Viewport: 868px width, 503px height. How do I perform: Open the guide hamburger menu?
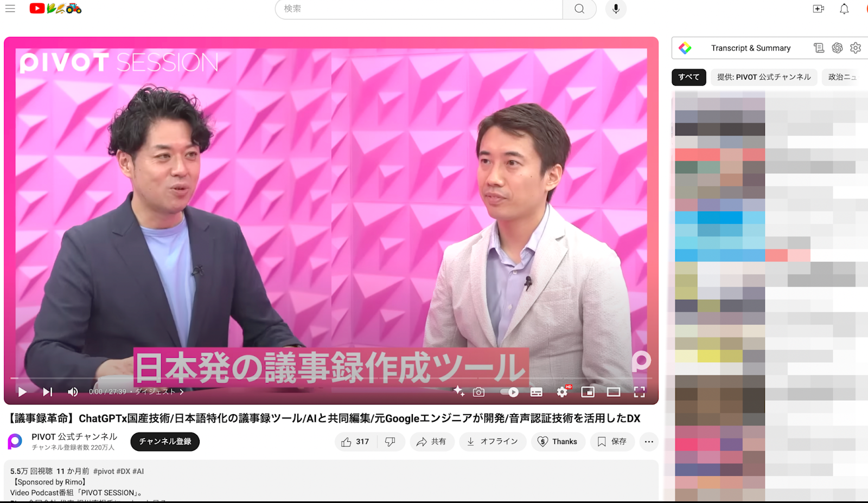click(x=10, y=9)
